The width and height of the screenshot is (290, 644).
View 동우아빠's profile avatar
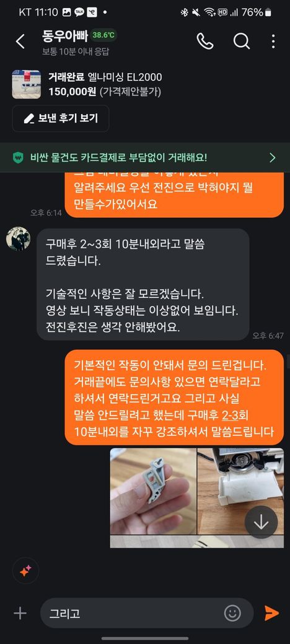[x=18, y=238]
